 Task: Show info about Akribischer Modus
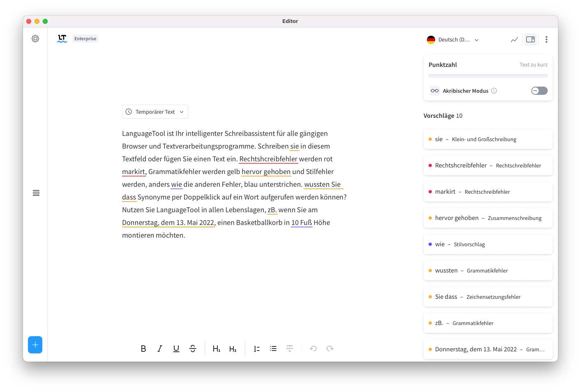(x=494, y=91)
